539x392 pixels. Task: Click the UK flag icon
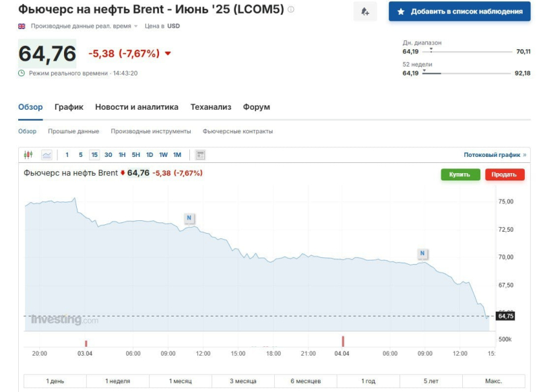[x=22, y=26]
